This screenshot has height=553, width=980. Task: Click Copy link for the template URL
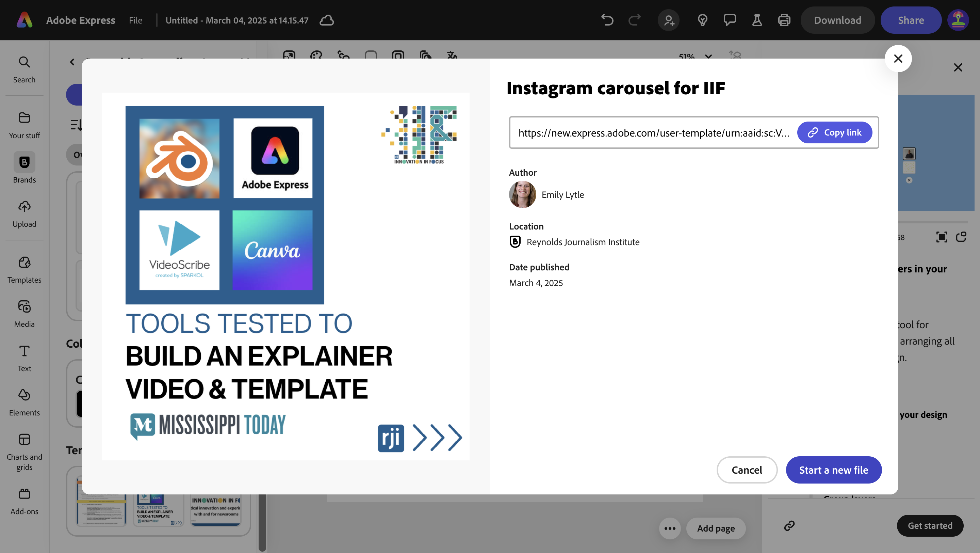[835, 132]
